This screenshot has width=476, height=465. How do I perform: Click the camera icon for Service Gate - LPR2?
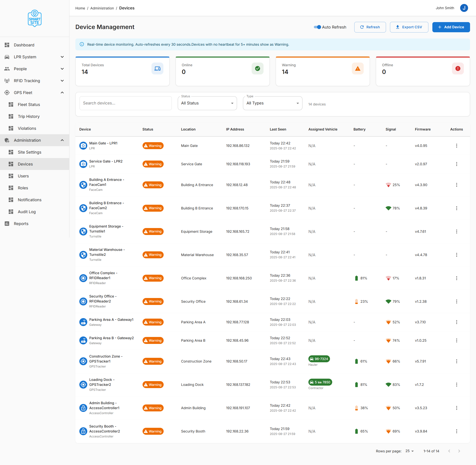pyautogui.click(x=83, y=164)
